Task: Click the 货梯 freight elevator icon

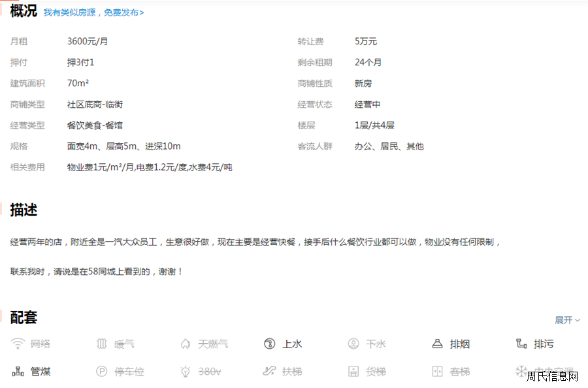Action: click(x=353, y=371)
